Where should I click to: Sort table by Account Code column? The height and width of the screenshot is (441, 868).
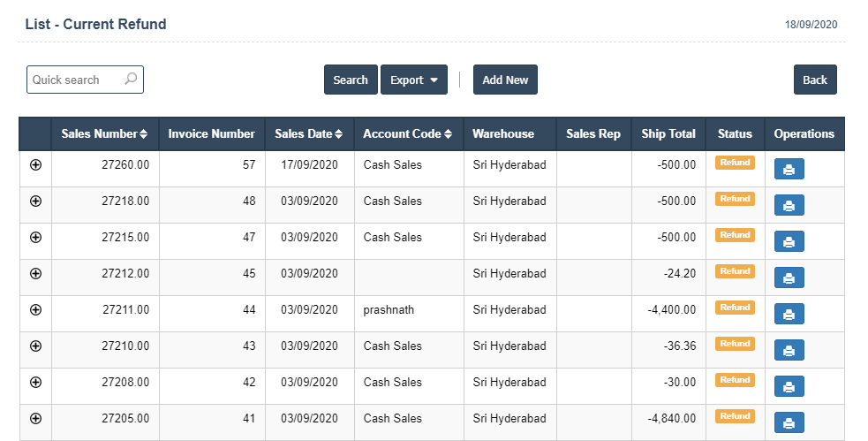pos(408,134)
